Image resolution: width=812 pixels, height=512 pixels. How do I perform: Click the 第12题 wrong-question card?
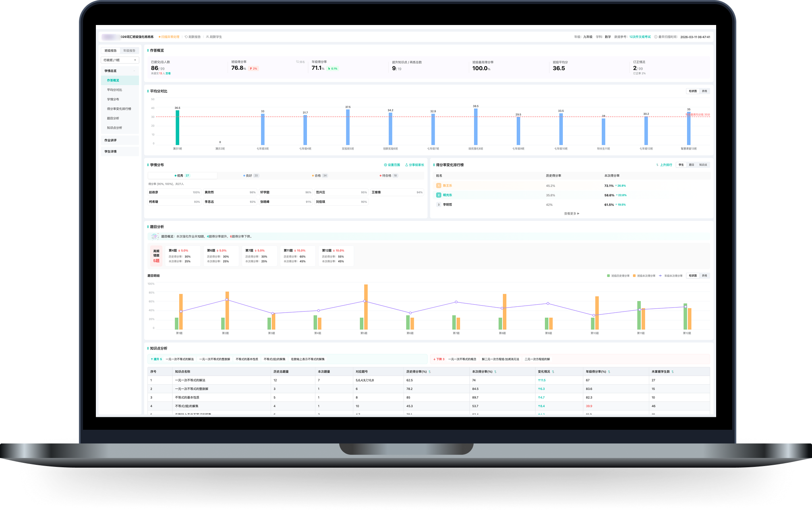click(336, 256)
